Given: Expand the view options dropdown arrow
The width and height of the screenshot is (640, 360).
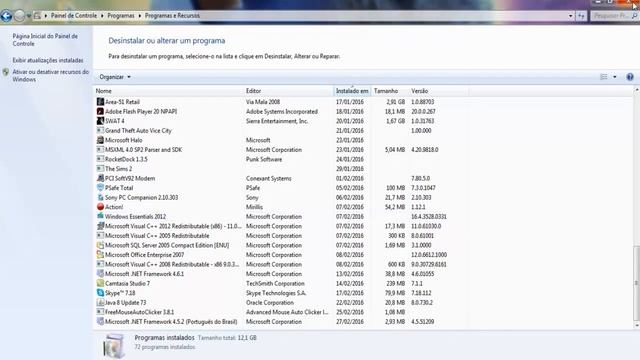Looking at the screenshot, I should [615, 77].
